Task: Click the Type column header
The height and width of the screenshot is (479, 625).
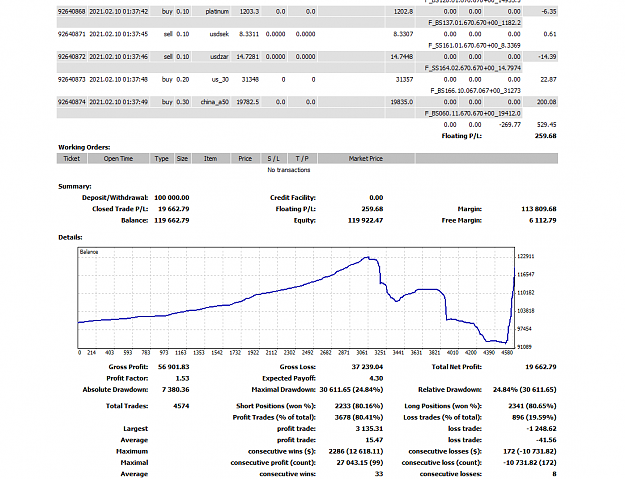Action: [x=161, y=159]
